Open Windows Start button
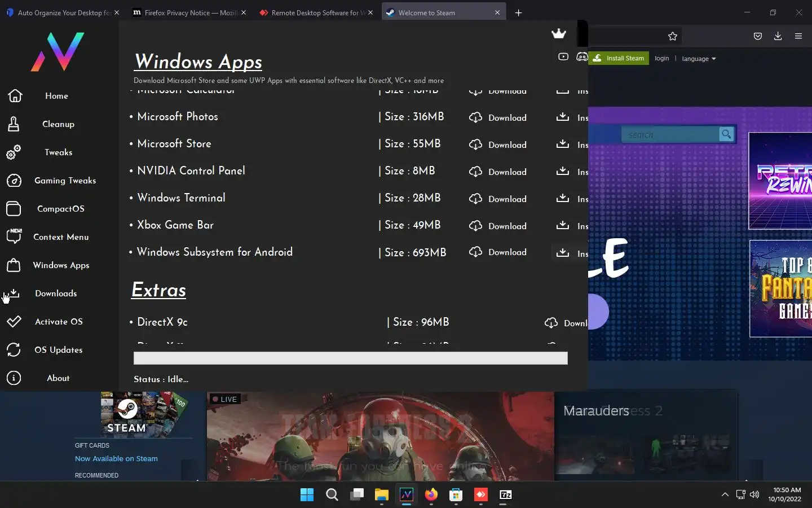 pyautogui.click(x=307, y=495)
